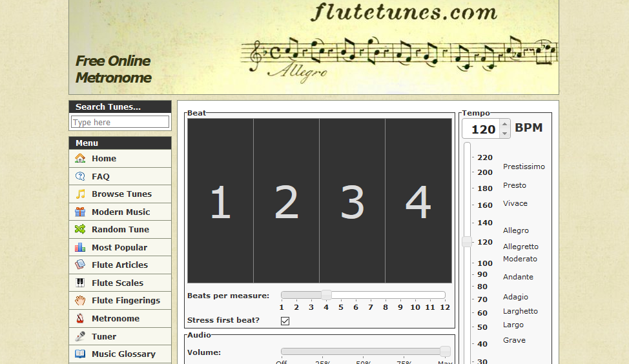
Task: Click the BPM number input showing 120
Action: pos(481,129)
